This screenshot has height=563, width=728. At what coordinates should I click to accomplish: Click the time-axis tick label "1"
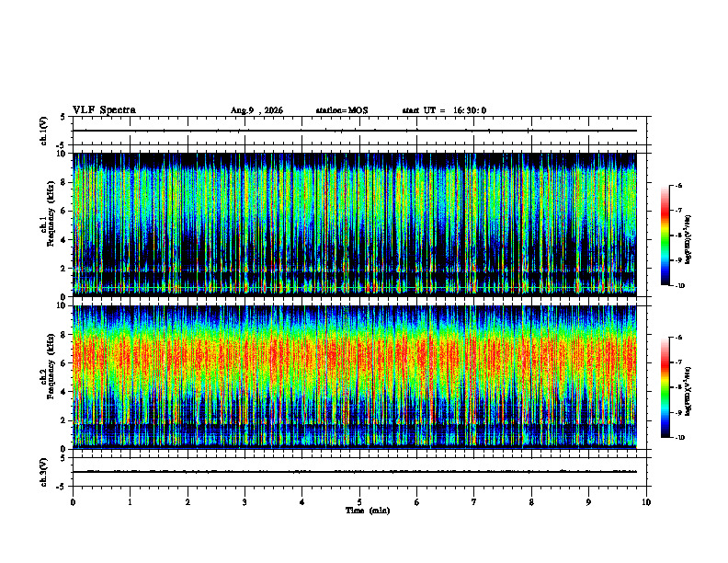point(130,502)
